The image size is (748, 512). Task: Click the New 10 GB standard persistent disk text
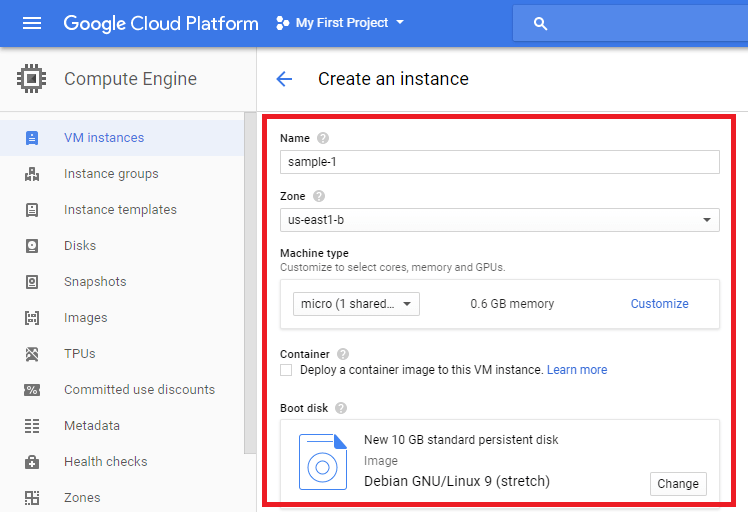click(461, 439)
